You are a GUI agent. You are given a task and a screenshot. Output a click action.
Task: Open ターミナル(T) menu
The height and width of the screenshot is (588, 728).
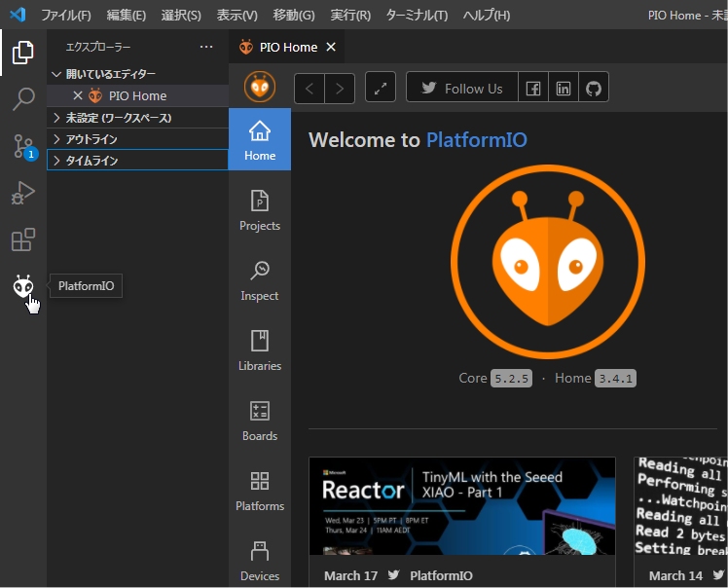coord(417,15)
